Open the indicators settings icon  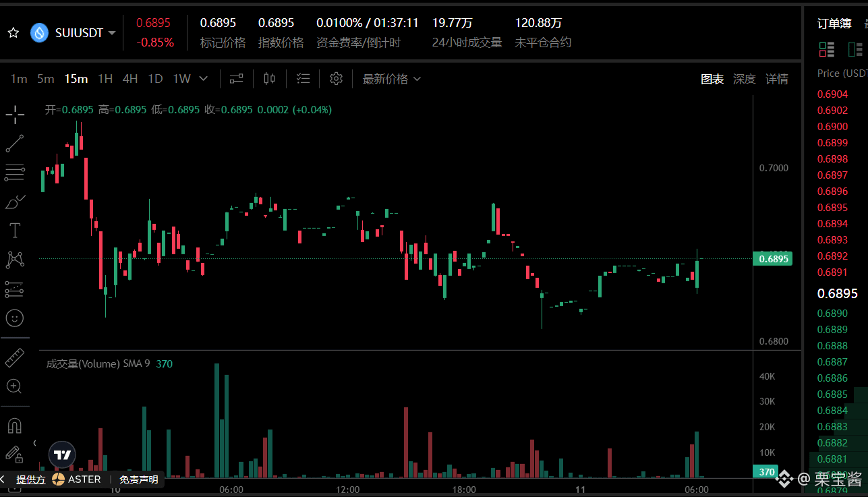(x=236, y=79)
